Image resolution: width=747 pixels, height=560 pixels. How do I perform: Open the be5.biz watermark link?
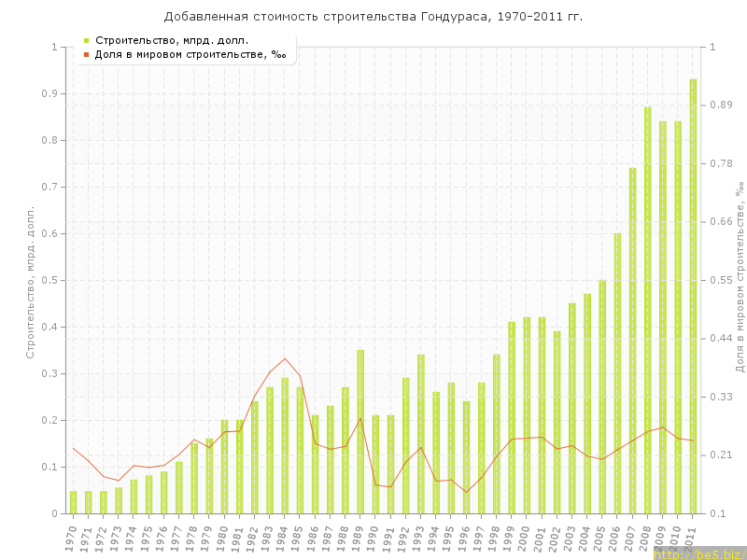(698, 554)
